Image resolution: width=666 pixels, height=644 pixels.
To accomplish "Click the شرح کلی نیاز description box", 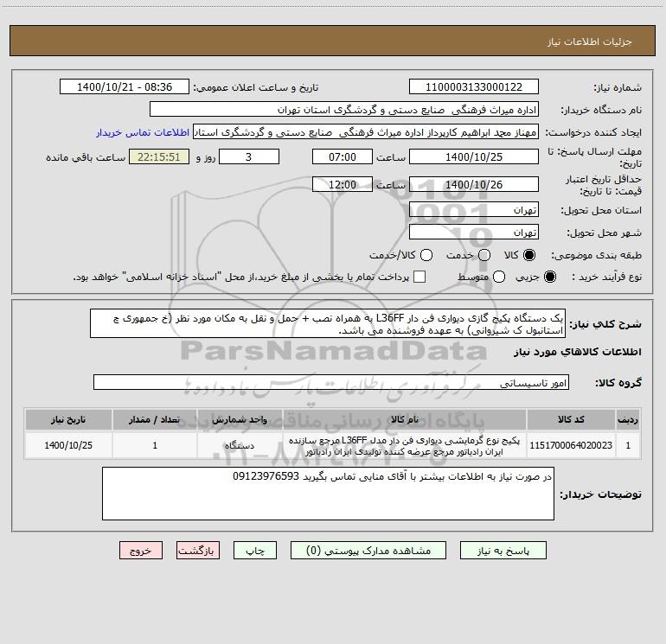I will tap(328, 323).
